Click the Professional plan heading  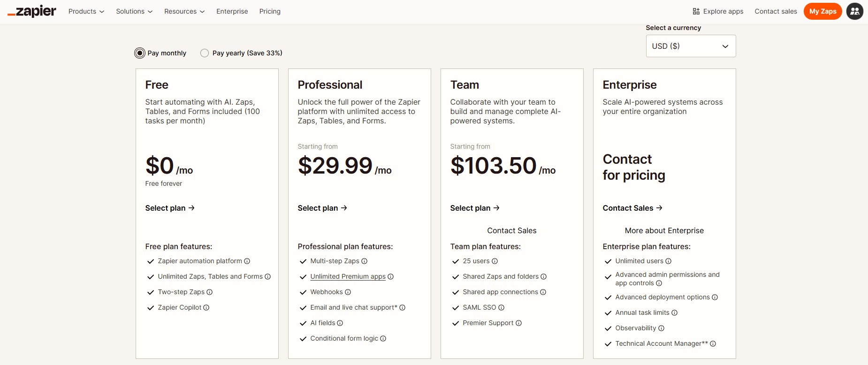click(330, 85)
